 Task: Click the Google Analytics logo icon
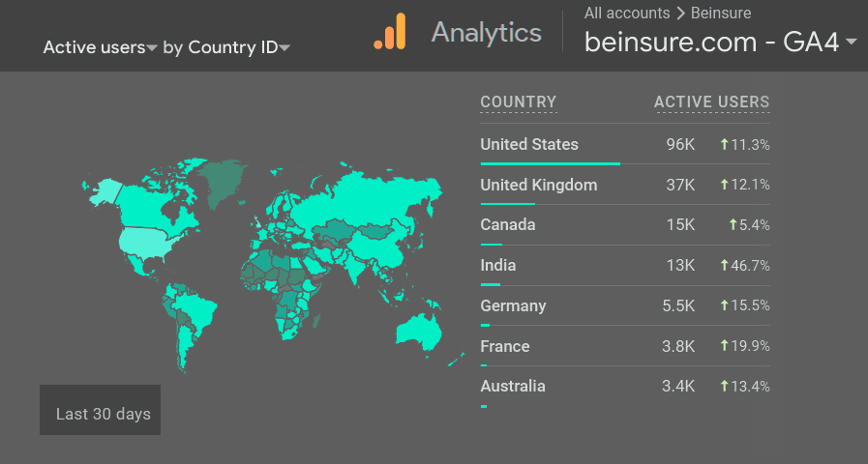390,32
